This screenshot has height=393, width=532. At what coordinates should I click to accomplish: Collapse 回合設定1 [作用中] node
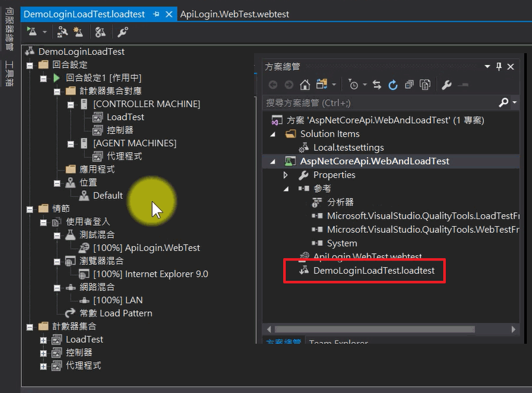(x=43, y=78)
